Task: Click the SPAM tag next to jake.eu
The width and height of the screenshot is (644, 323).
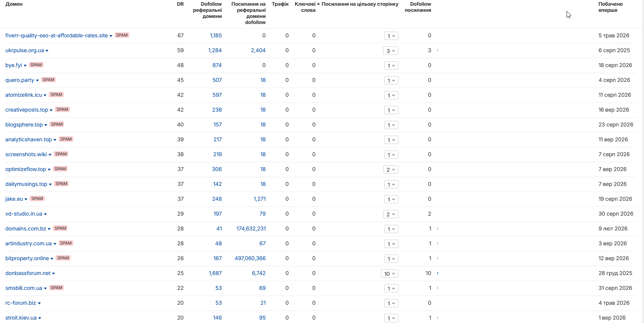Action: point(37,198)
